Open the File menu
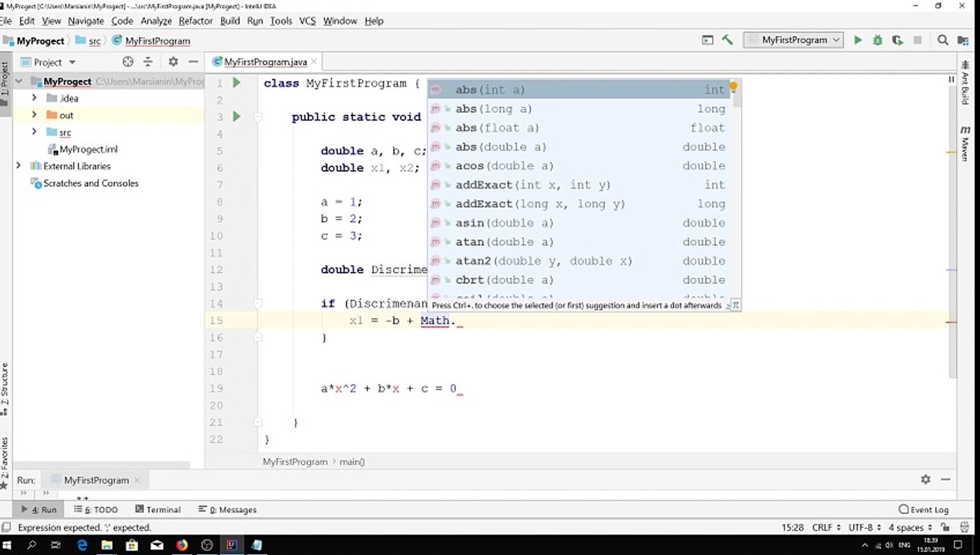The height and width of the screenshot is (555, 980). pyautogui.click(x=6, y=21)
